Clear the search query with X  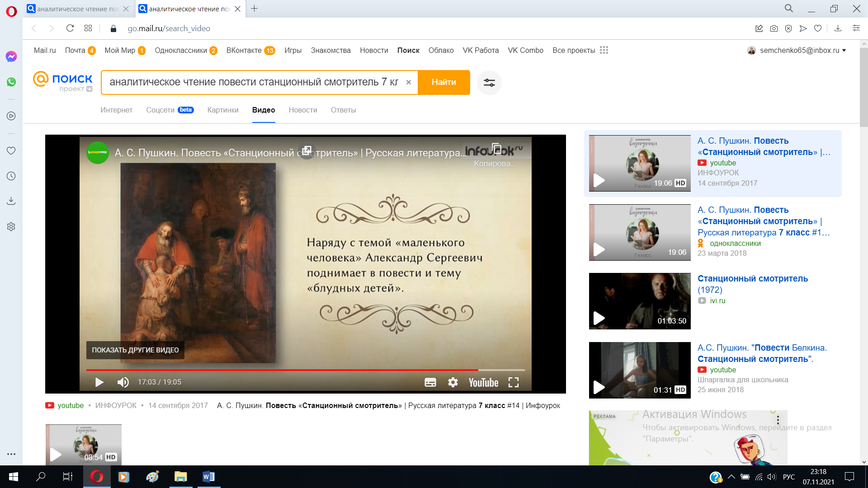[409, 82]
